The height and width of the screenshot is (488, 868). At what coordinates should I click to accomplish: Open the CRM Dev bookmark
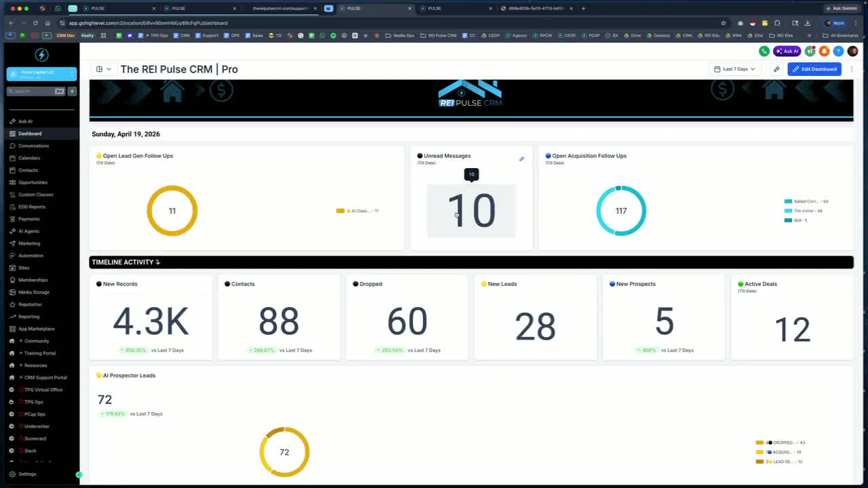click(65, 35)
